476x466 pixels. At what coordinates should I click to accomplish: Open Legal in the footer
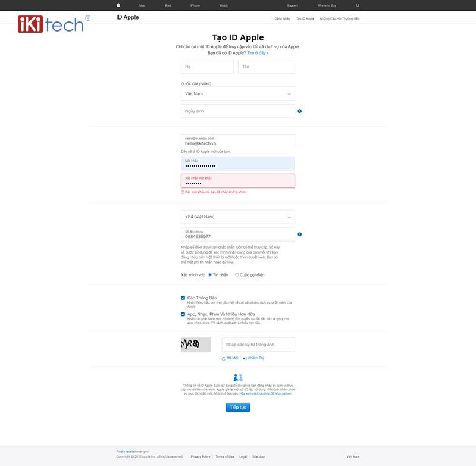coord(243,456)
